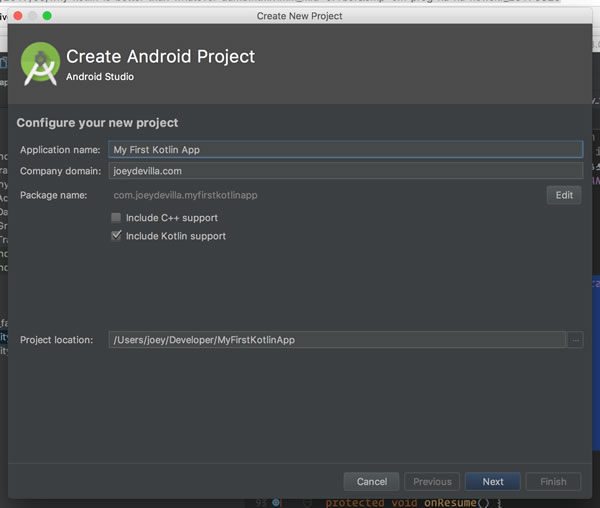Click package name com.joeydevilla.myfirstkotlinapp text
This screenshot has width=600, height=508.
(185, 195)
